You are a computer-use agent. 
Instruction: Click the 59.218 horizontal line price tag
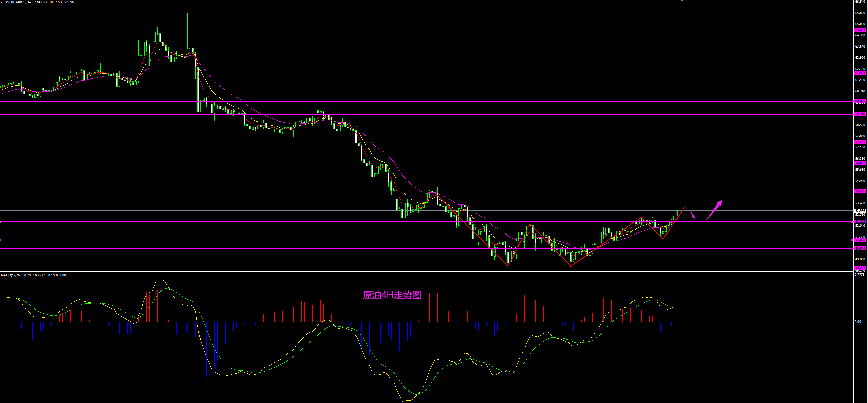[x=860, y=114]
